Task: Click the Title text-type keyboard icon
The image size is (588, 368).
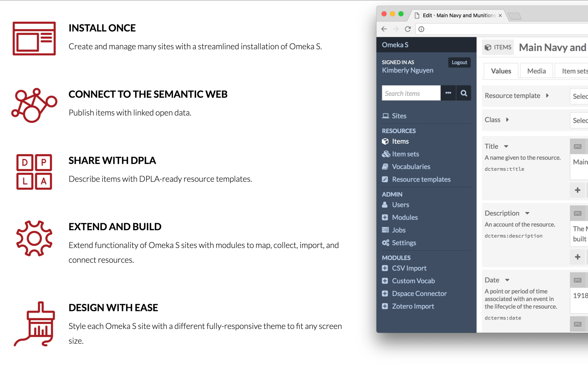Action: 577,147
